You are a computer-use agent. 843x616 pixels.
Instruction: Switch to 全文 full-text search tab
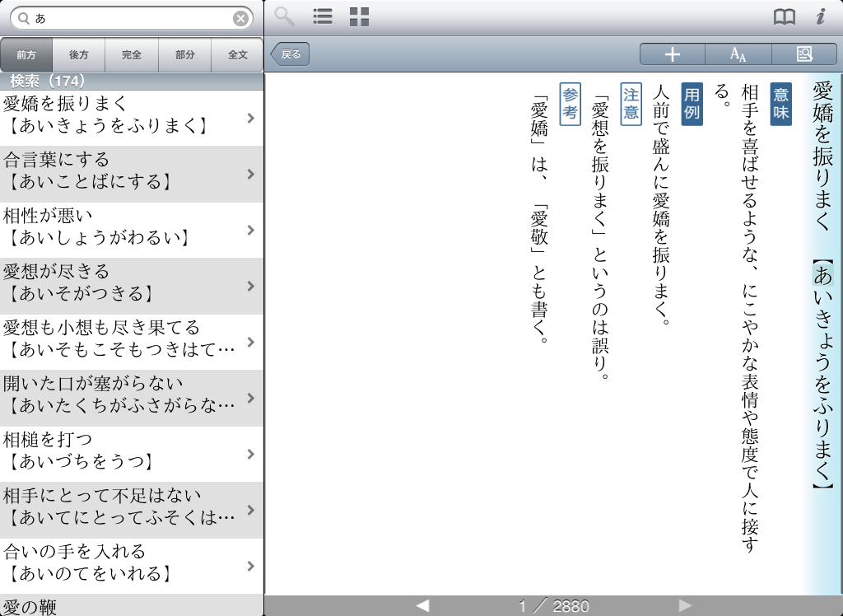(x=238, y=55)
